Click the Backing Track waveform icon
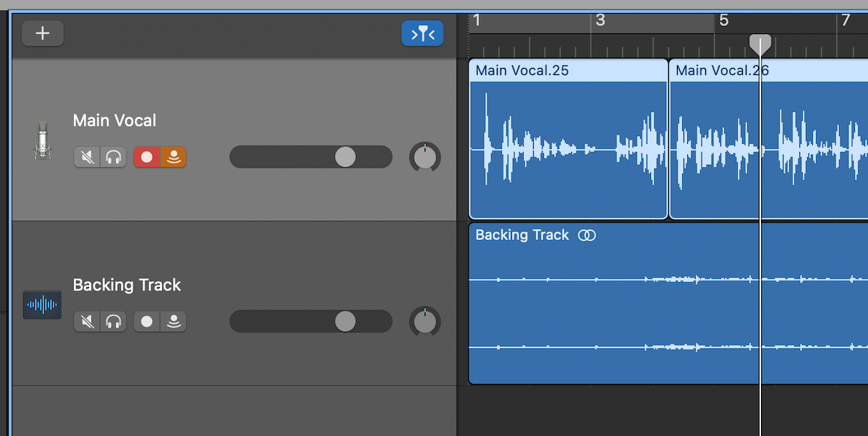This screenshot has width=868, height=436. click(42, 305)
